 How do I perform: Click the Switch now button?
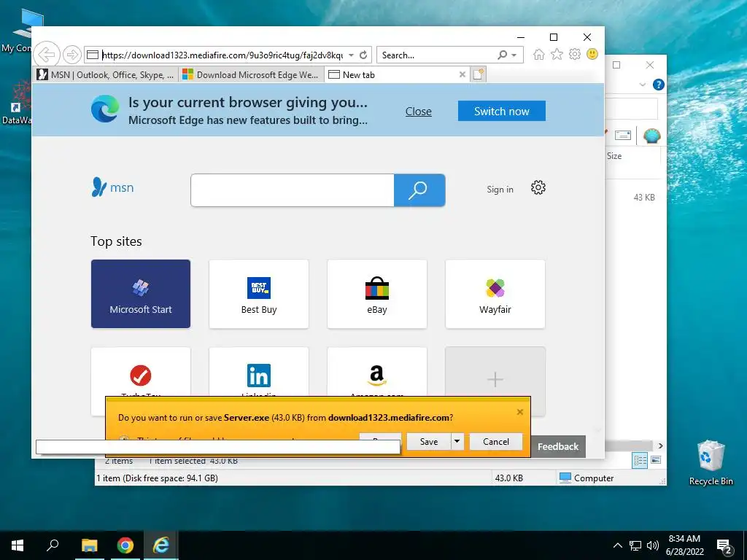pos(502,111)
